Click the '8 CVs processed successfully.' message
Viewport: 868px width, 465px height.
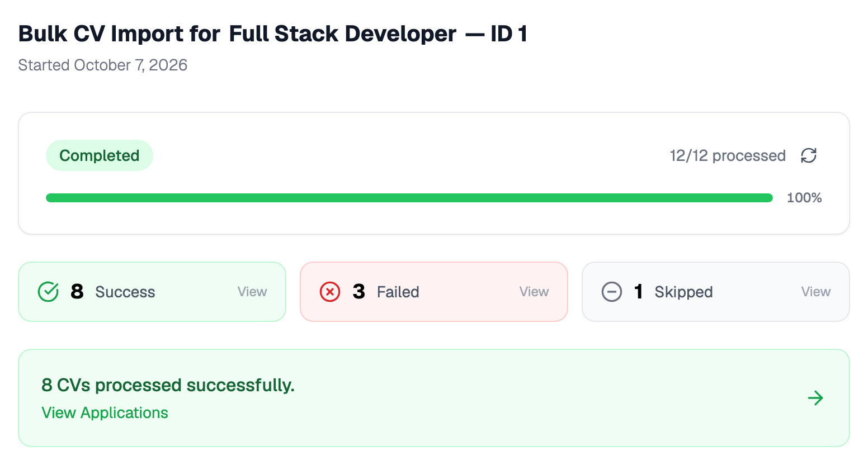(x=168, y=385)
